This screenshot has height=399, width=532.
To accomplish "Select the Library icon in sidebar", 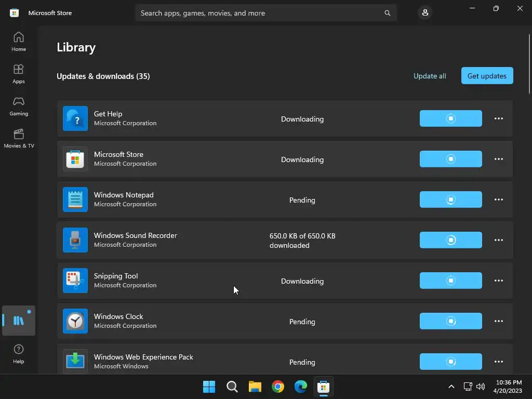I will (x=19, y=320).
